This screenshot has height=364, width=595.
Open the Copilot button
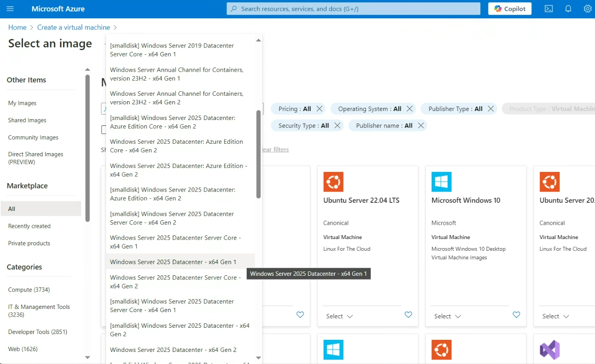(x=509, y=9)
